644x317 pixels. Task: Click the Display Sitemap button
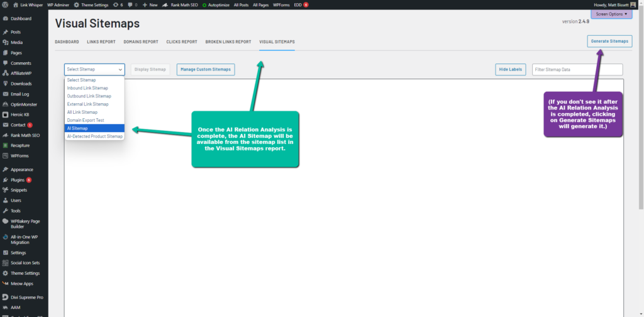150,69
